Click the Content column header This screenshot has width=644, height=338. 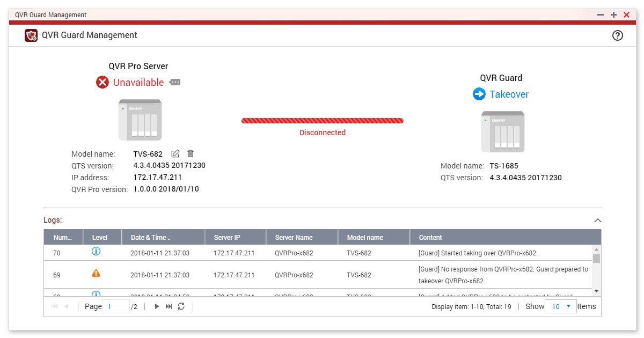430,237
